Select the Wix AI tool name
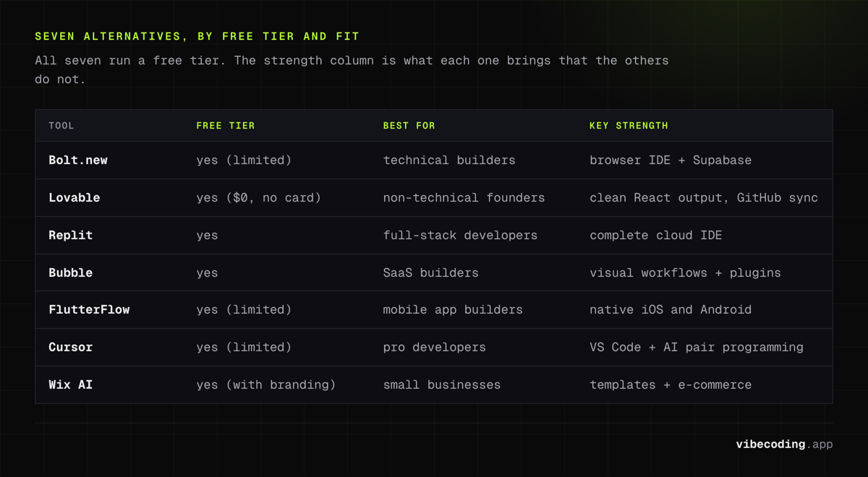The height and width of the screenshot is (477, 868). click(71, 384)
